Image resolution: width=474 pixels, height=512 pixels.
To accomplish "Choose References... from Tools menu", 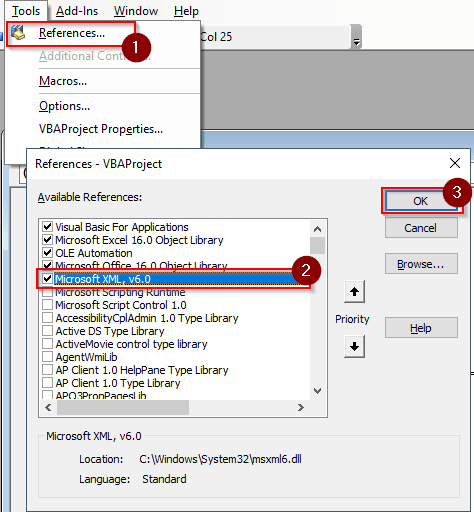I will (x=72, y=33).
